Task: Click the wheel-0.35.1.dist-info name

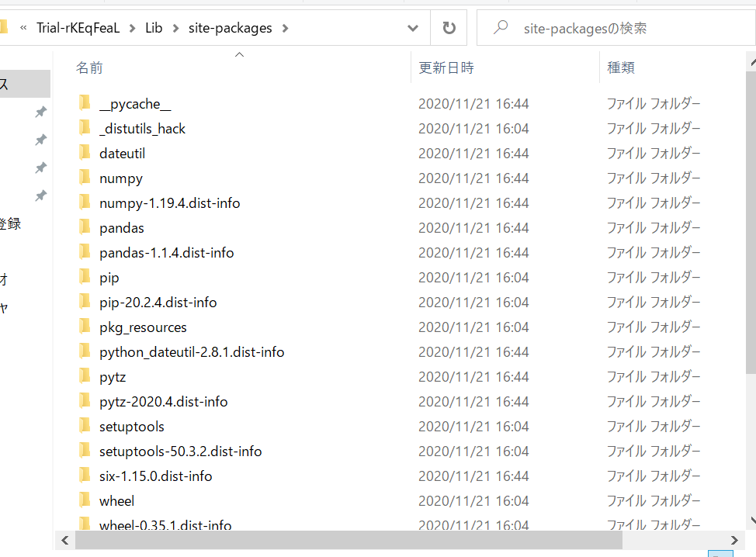Action: tap(165, 524)
